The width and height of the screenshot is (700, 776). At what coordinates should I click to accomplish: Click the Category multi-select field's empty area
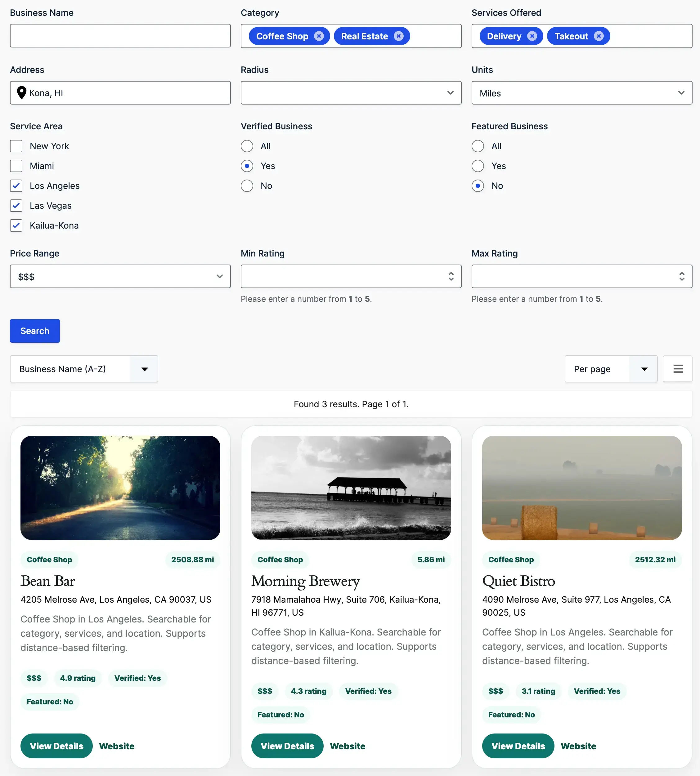[435, 36]
